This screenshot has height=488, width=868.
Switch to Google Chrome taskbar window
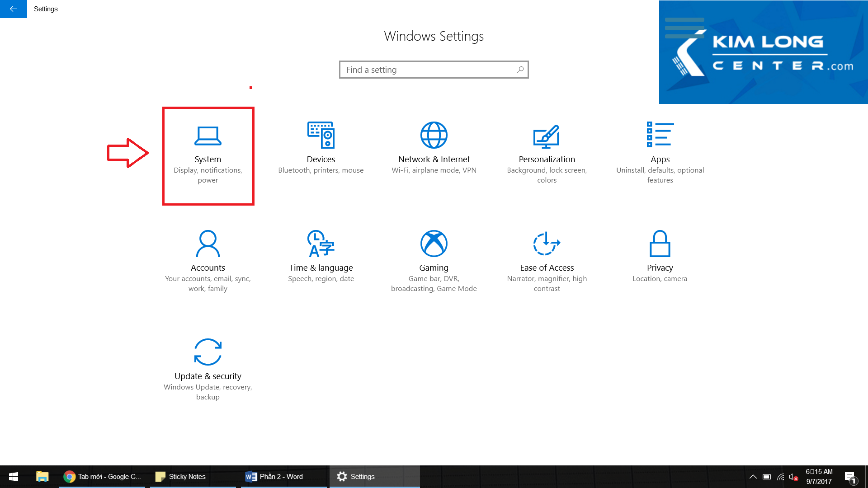point(102,477)
